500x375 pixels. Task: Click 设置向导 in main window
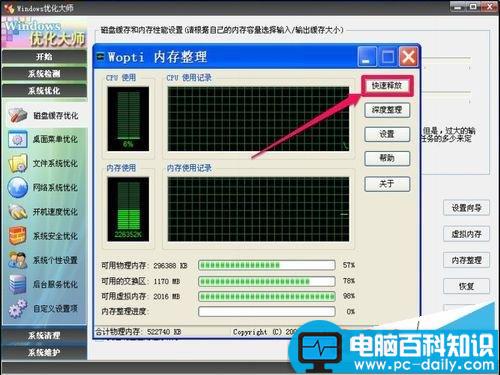click(x=466, y=208)
